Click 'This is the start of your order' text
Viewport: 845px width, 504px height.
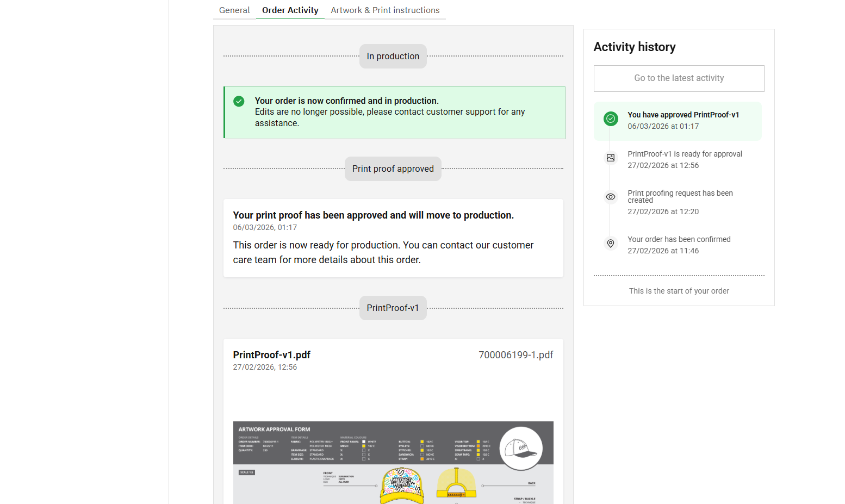(x=679, y=291)
